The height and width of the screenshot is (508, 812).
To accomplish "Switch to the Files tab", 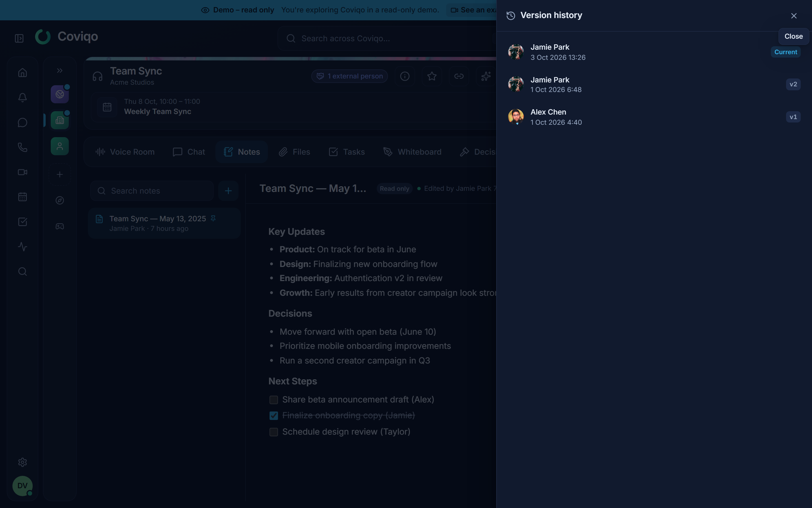I will [x=294, y=152].
